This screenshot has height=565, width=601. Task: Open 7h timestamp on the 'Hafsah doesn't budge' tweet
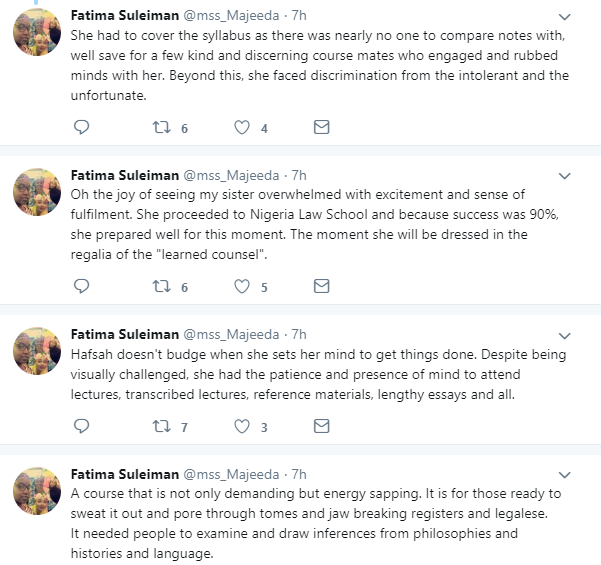tap(297, 334)
